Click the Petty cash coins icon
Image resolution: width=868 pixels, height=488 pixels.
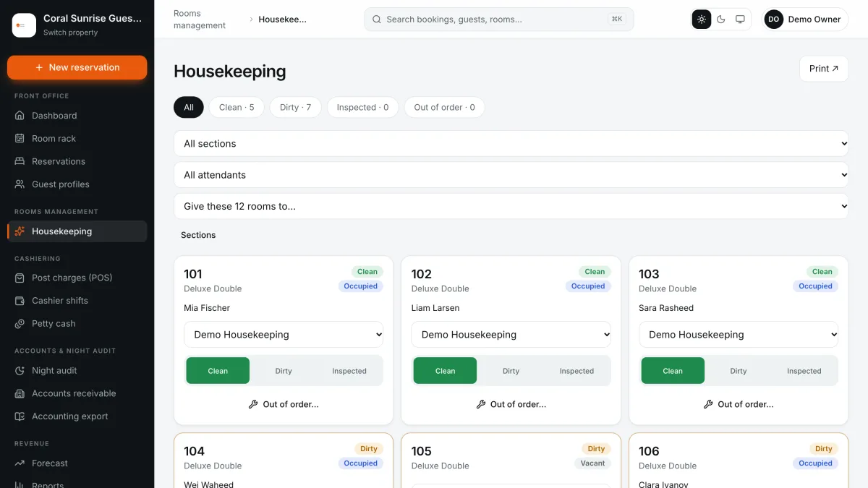click(x=20, y=324)
